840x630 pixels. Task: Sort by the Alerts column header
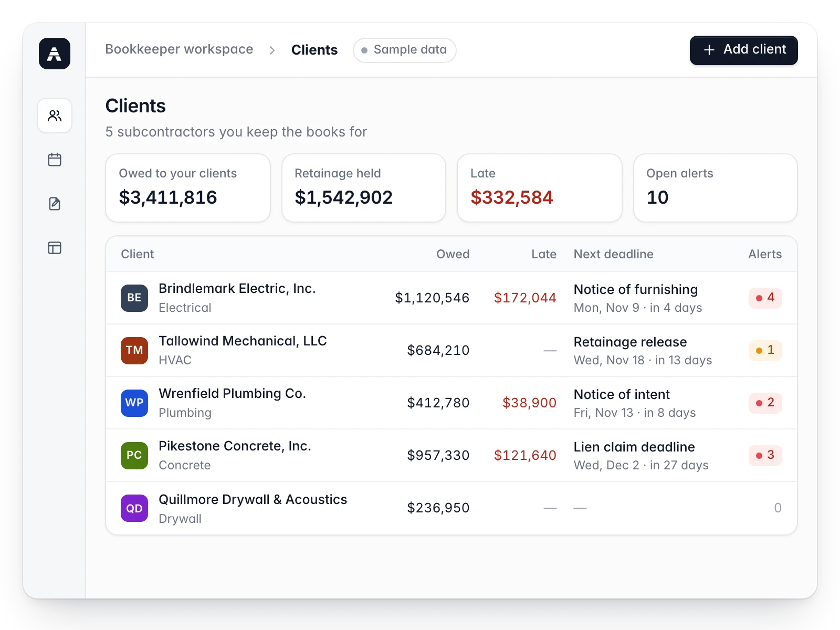(765, 254)
